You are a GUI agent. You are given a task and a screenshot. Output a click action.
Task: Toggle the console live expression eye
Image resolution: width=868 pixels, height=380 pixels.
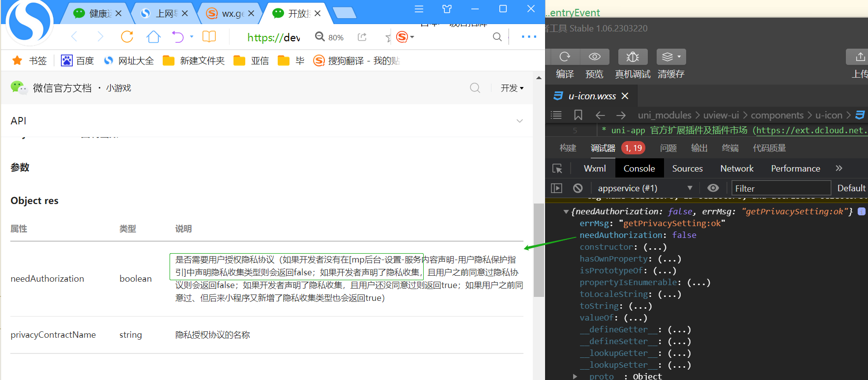coord(713,188)
